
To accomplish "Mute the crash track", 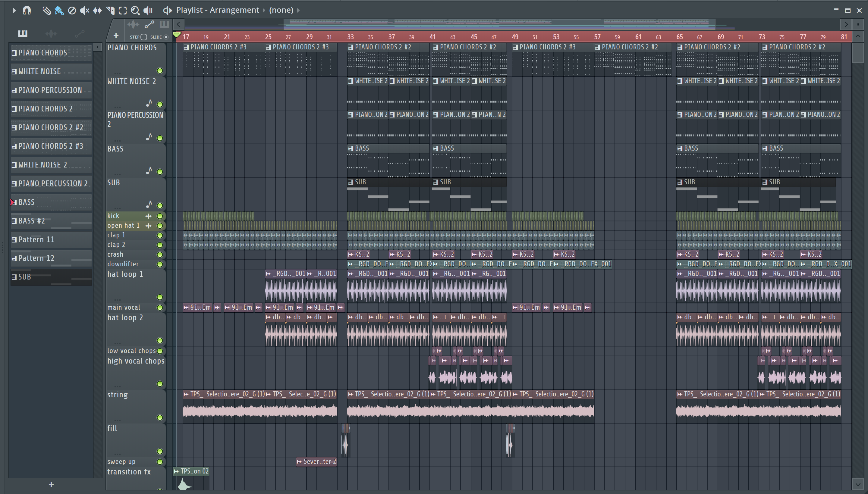I will [x=159, y=255].
